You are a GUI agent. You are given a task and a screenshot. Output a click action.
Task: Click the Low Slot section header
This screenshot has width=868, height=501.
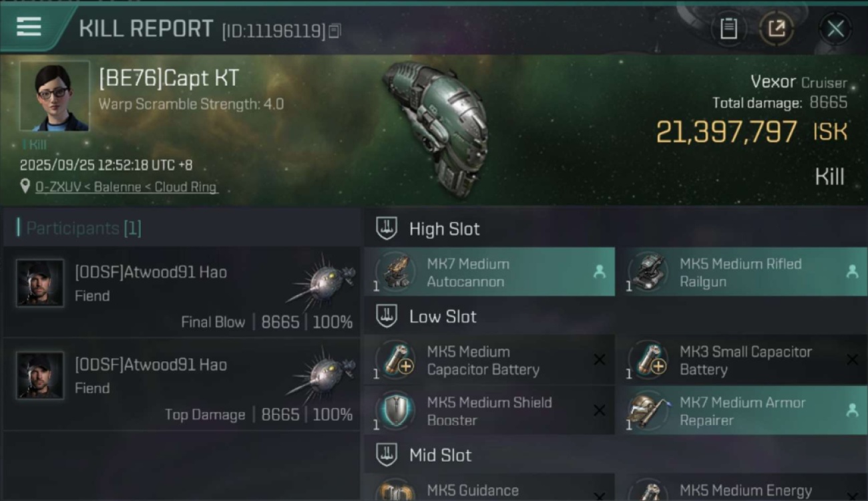[443, 316]
